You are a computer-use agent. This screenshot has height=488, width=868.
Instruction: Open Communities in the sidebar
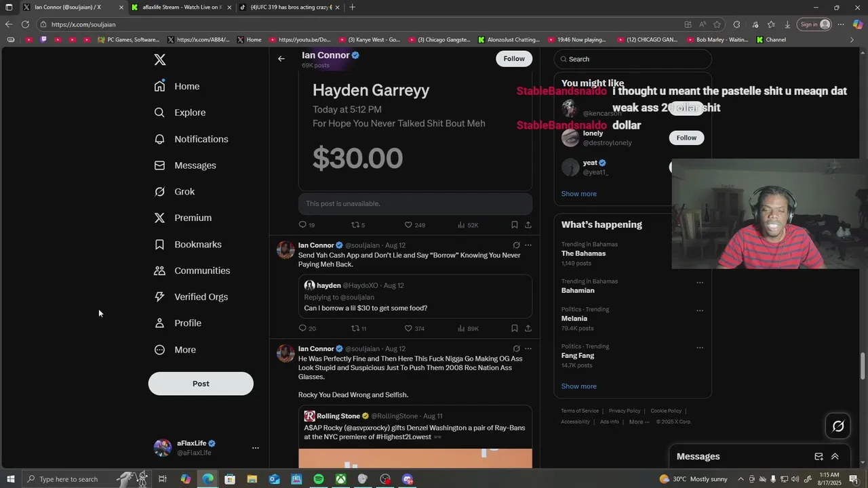tap(192, 270)
